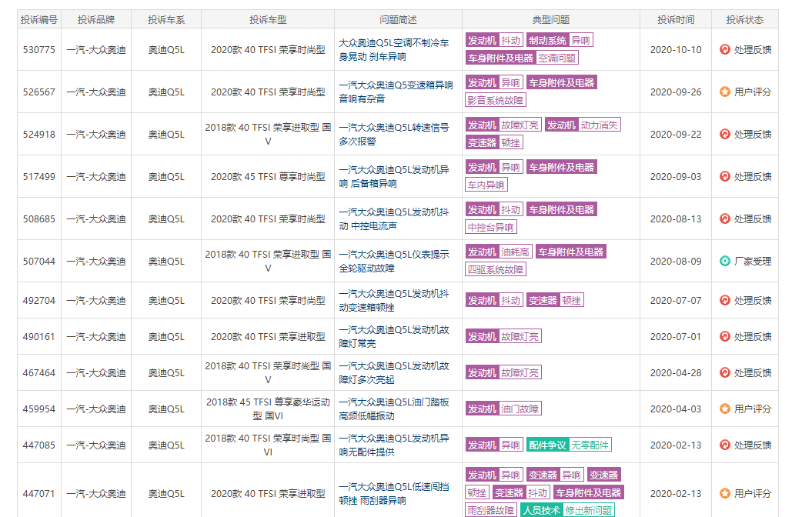Open complaint about Q5L空调不制冷
Screen dimensions: 812x517
tap(394, 50)
